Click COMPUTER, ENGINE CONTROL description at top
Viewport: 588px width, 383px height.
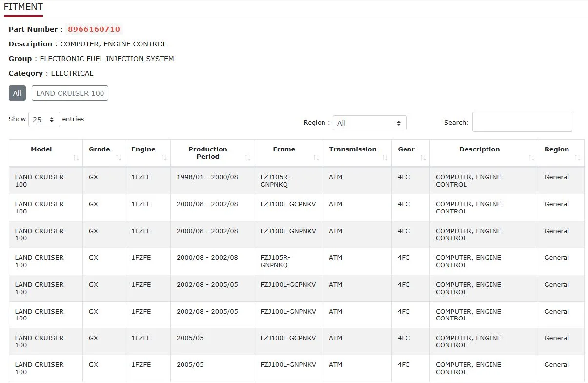(x=113, y=44)
